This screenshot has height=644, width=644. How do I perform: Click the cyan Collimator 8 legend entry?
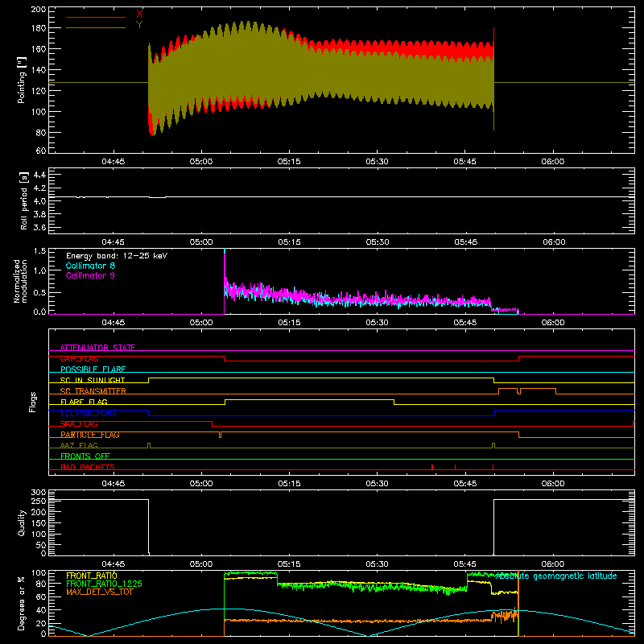tap(90, 266)
